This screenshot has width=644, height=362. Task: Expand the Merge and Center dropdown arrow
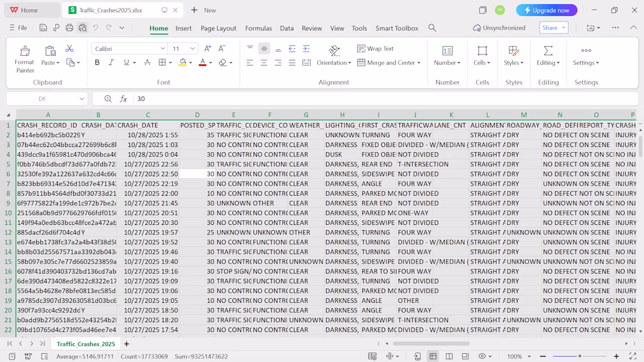[x=419, y=63]
